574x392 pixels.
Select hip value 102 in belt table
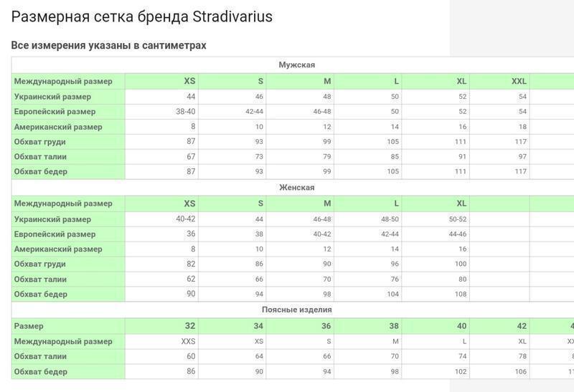(x=460, y=372)
